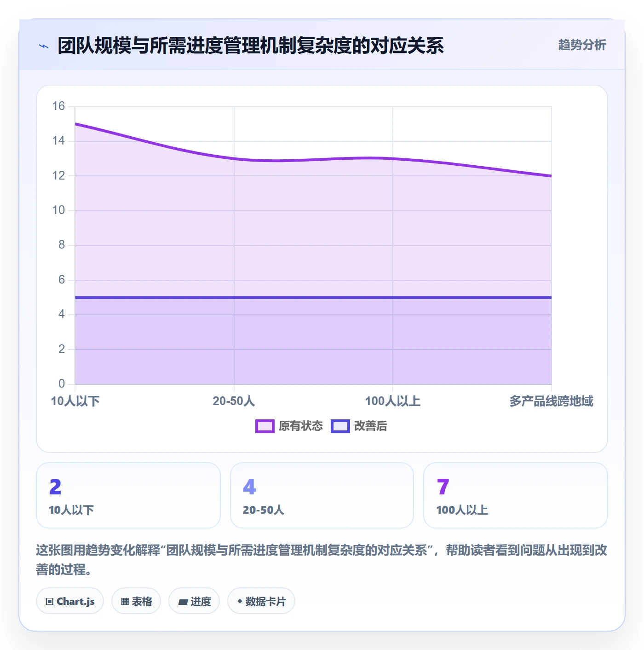Select the x-axis label 多产品线跨地域
644x650 pixels.
551,401
